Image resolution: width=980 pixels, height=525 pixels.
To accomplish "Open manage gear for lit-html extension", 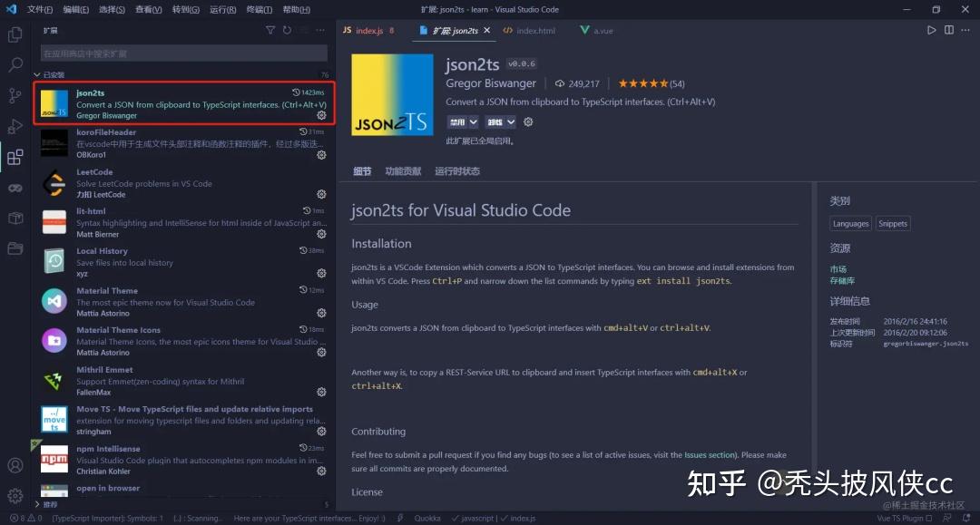I will tap(321, 234).
